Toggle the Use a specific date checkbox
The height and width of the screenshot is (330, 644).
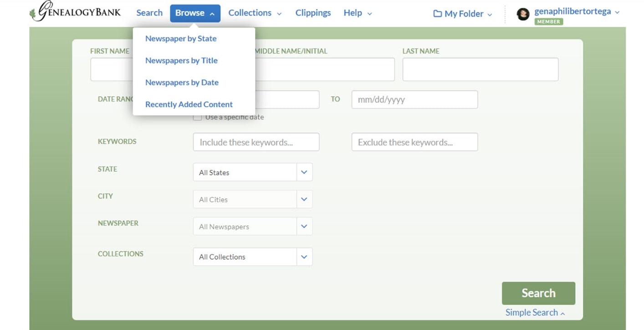197,117
